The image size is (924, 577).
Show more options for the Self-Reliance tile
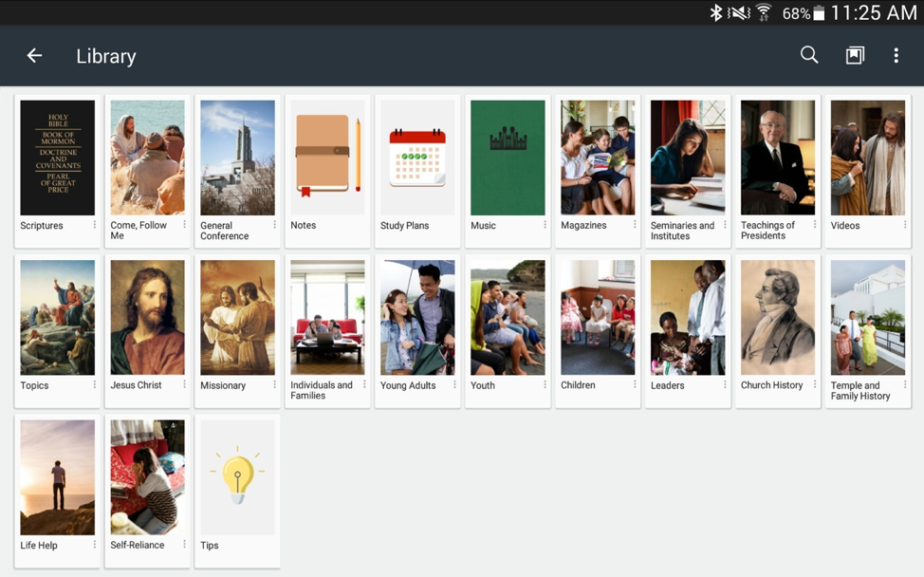click(185, 545)
